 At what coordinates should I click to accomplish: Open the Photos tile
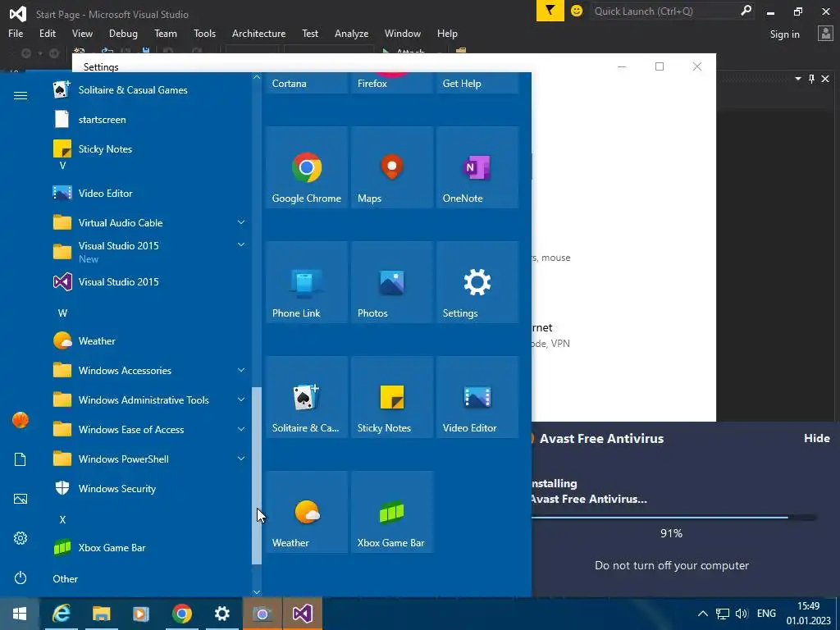coord(392,282)
